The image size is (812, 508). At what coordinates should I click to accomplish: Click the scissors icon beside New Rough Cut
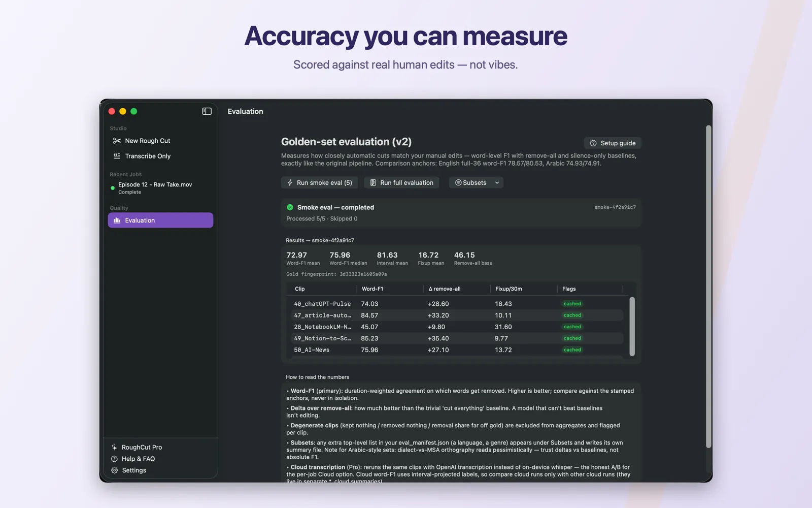pyautogui.click(x=117, y=141)
